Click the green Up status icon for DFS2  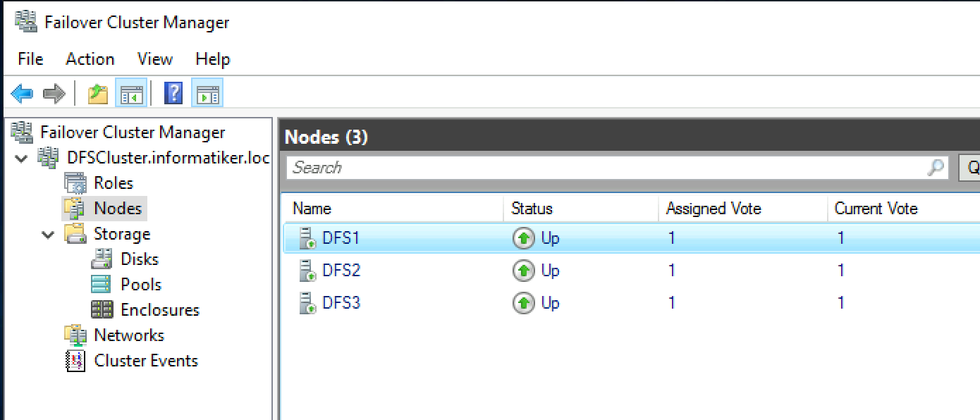click(x=523, y=271)
